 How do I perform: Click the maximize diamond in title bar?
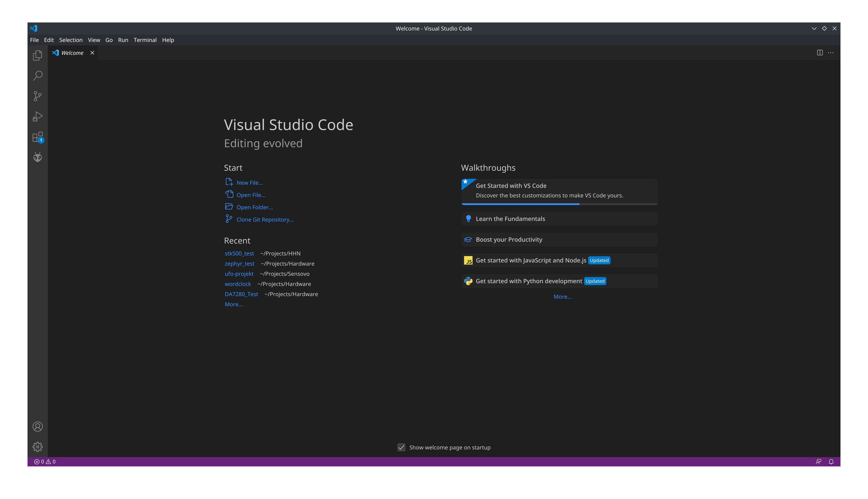824,28
